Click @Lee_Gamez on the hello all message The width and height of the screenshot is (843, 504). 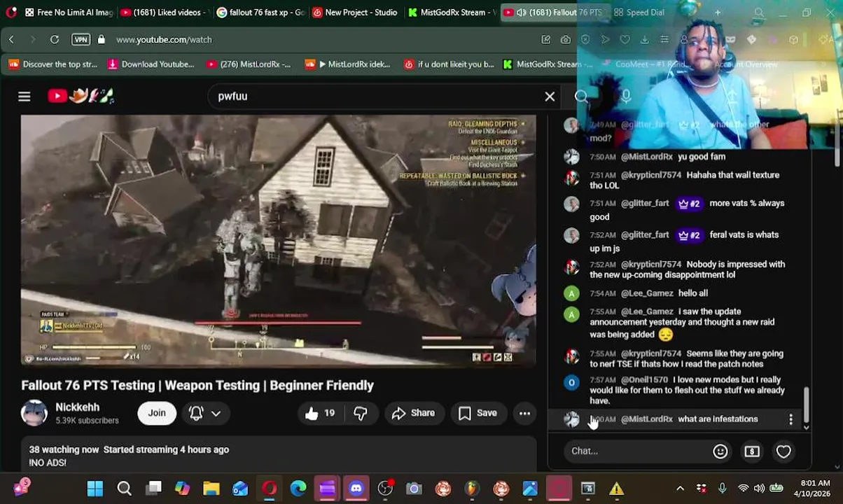click(x=647, y=293)
